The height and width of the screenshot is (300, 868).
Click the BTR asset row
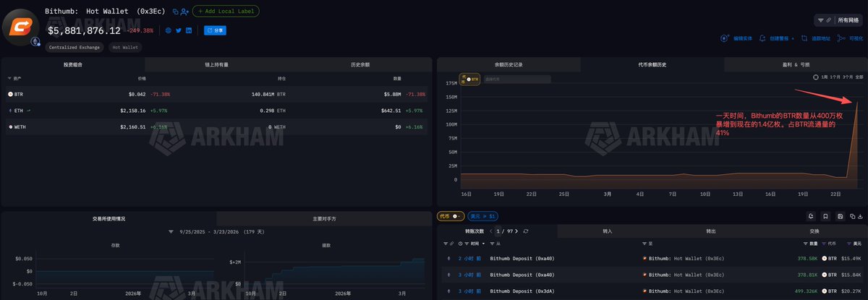click(216, 95)
